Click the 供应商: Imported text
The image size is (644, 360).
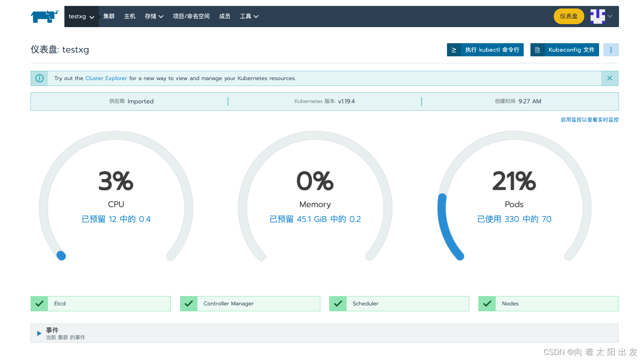[131, 101]
